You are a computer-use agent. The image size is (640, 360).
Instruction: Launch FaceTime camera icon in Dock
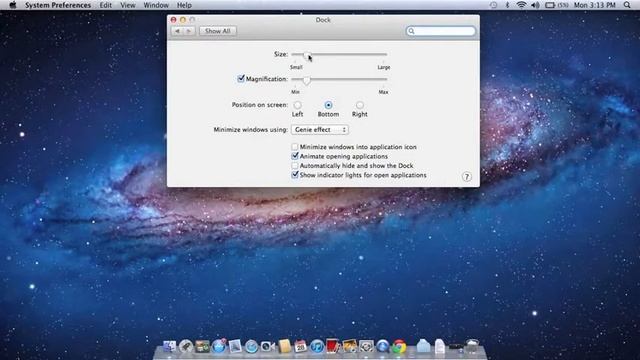[268, 347]
